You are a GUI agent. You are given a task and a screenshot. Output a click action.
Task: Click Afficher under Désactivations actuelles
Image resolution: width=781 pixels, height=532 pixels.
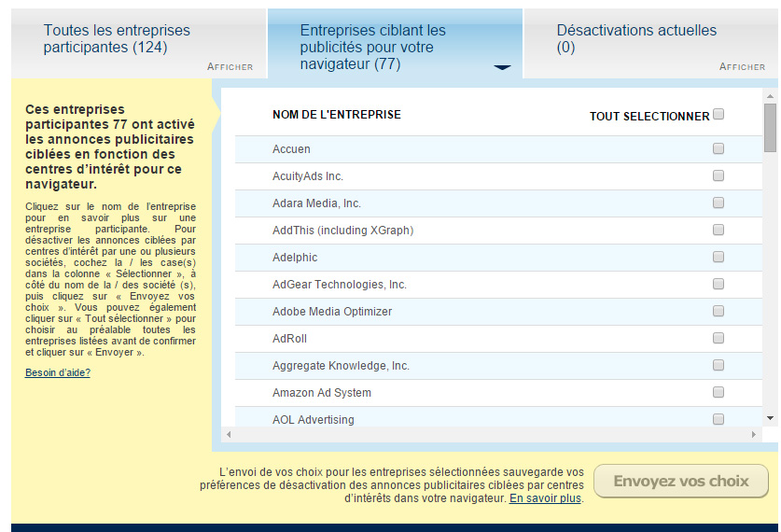[742, 67]
